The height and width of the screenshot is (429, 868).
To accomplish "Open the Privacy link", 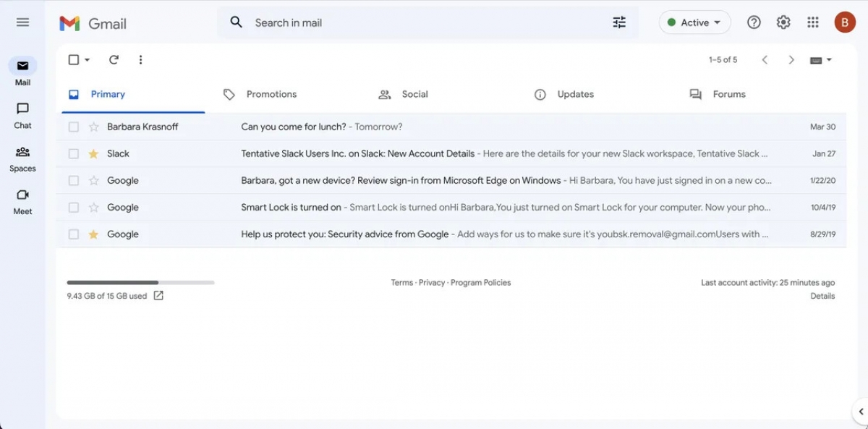I will pyautogui.click(x=432, y=283).
